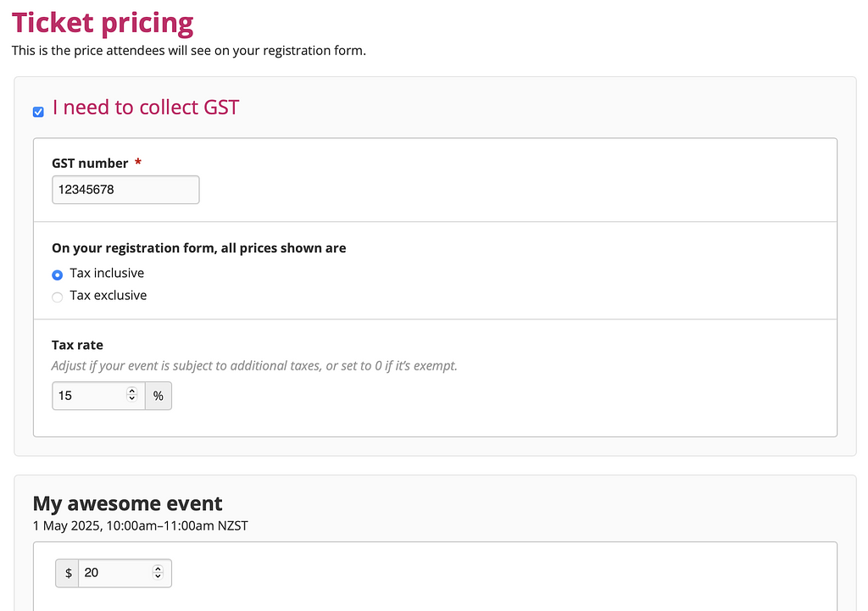The image size is (868, 611).
Task: Click the 'Tax inclusive' label text
Action: pos(107,273)
